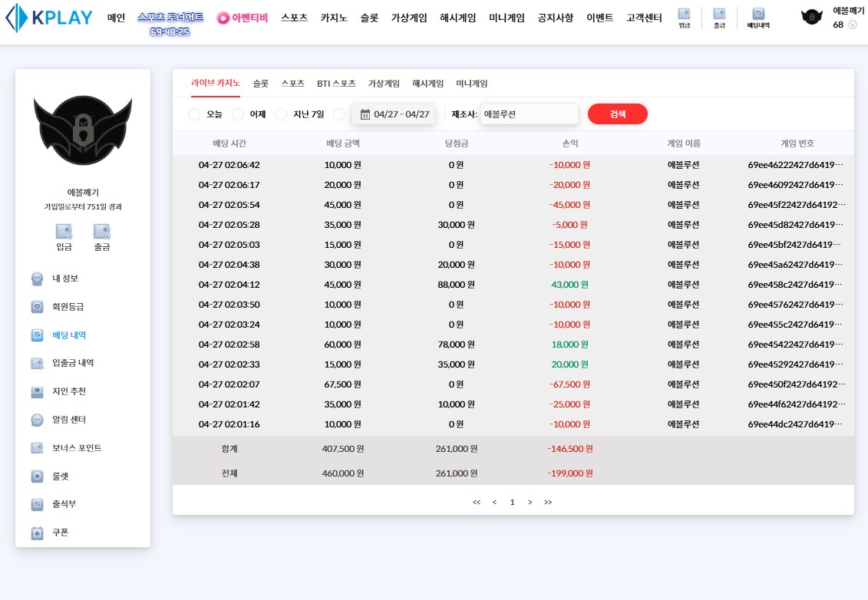Select the 어제 radio button

(238, 114)
